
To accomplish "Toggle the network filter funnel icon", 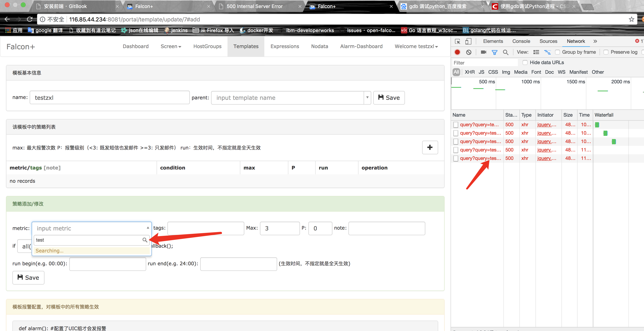I will pyautogui.click(x=494, y=52).
